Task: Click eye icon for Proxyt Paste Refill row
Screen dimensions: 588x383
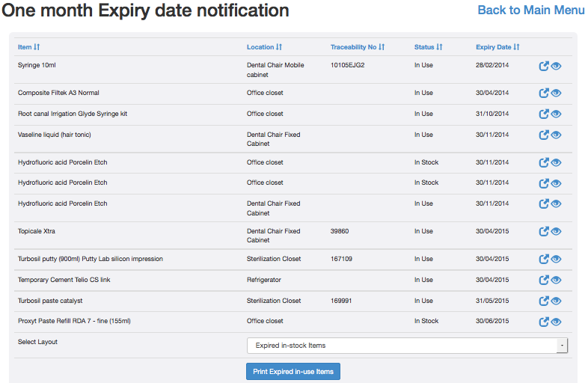Action: coord(556,322)
